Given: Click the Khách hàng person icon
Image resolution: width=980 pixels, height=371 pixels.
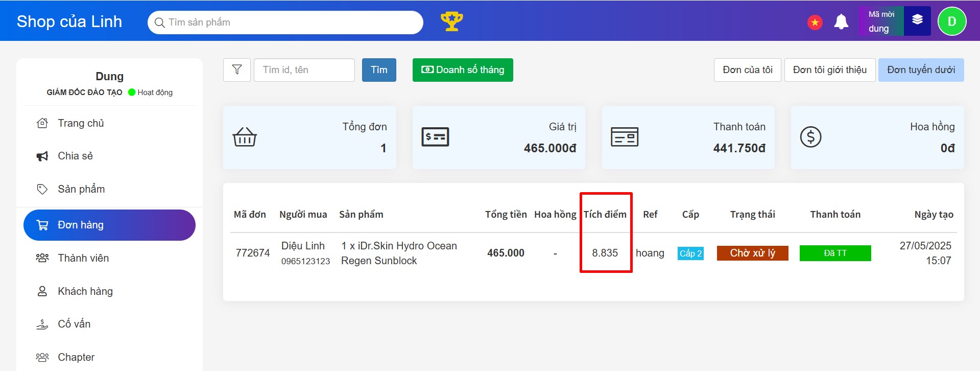Looking at the screenshot, I should 42,291.
